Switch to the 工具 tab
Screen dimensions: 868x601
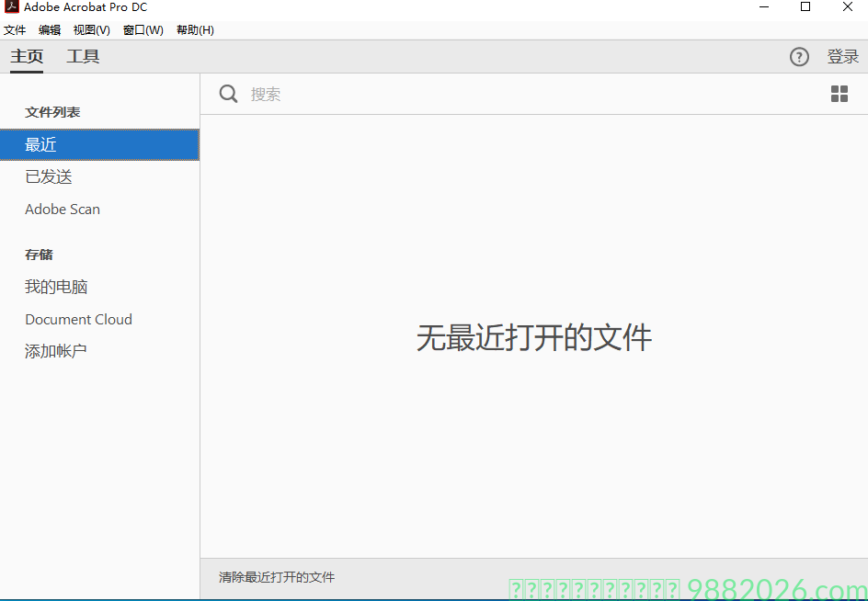84,56
